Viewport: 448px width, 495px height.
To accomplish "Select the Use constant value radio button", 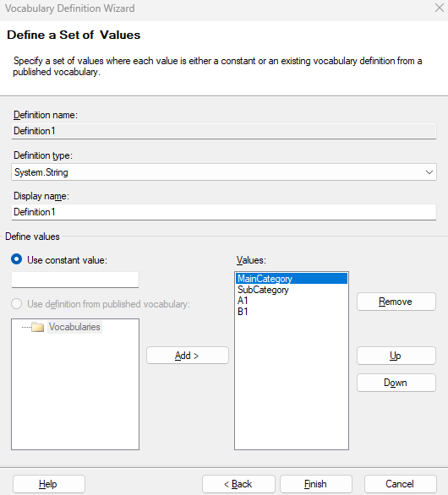I will point(16,259).
